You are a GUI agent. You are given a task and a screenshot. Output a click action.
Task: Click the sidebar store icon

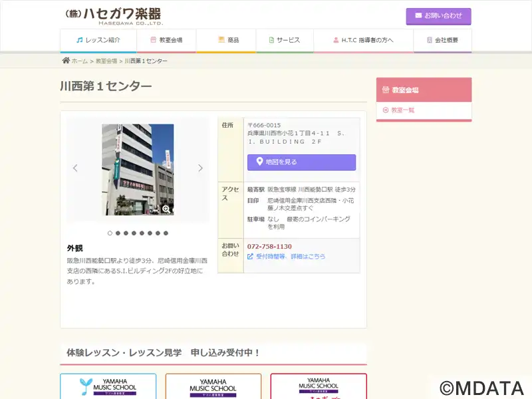386,90
